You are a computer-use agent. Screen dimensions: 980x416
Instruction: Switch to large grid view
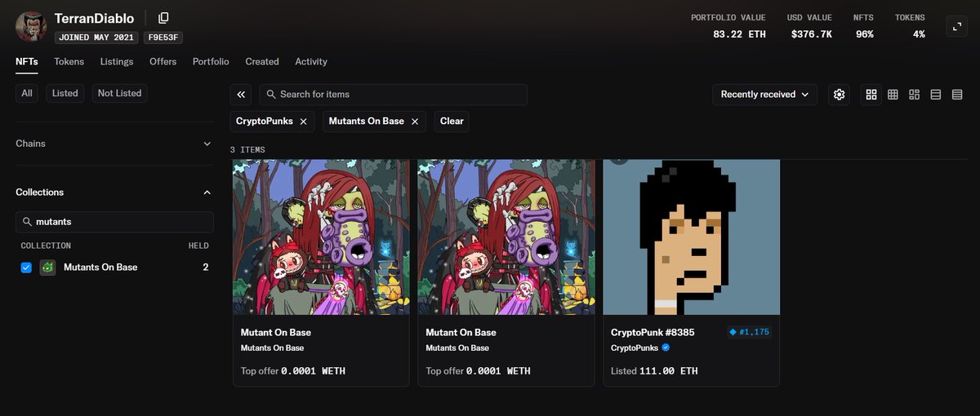click(x=871, y=95)
